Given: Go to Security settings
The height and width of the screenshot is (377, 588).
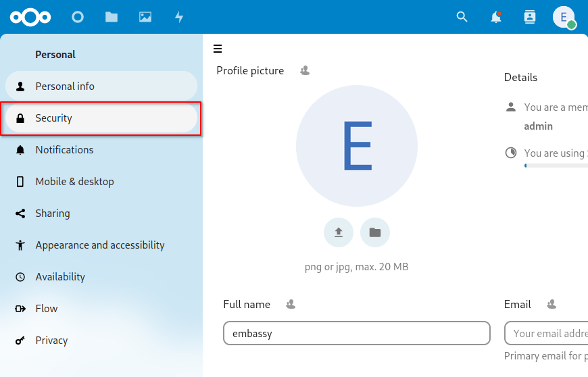Looking at the screenshot, I should (101, 118).
